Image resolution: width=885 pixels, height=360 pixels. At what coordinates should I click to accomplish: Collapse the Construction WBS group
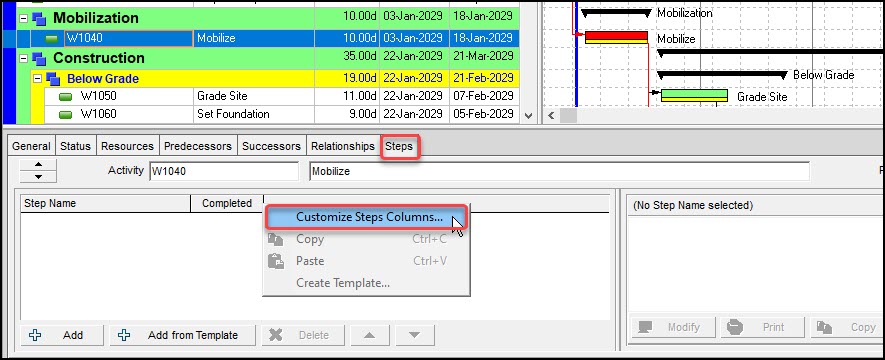click(x=23, y=58)
